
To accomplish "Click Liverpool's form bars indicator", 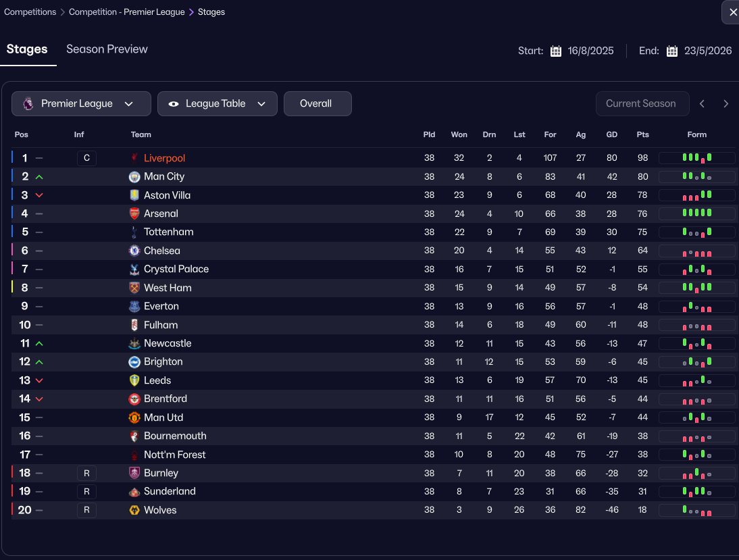I will click(696, 158).
